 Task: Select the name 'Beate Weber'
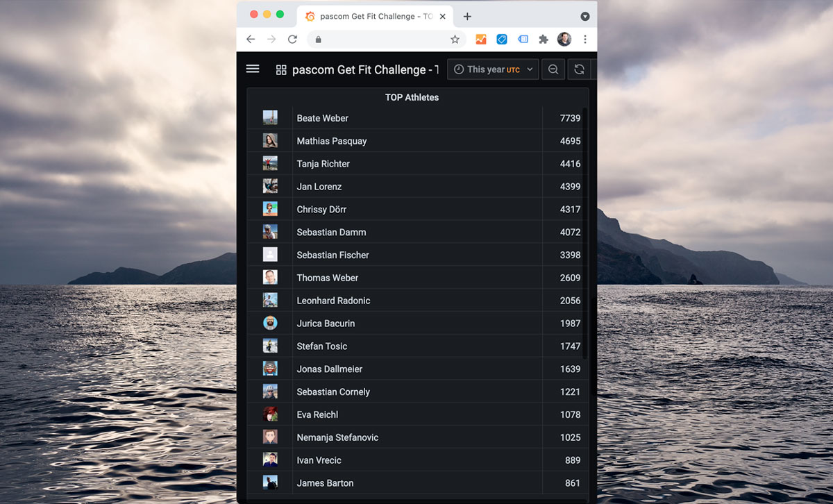323,118
